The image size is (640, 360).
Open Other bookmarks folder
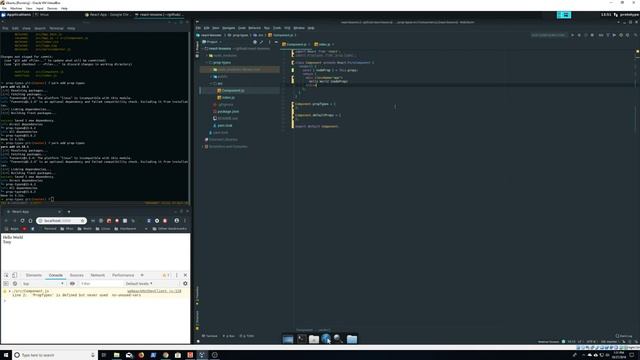(169, 229)
